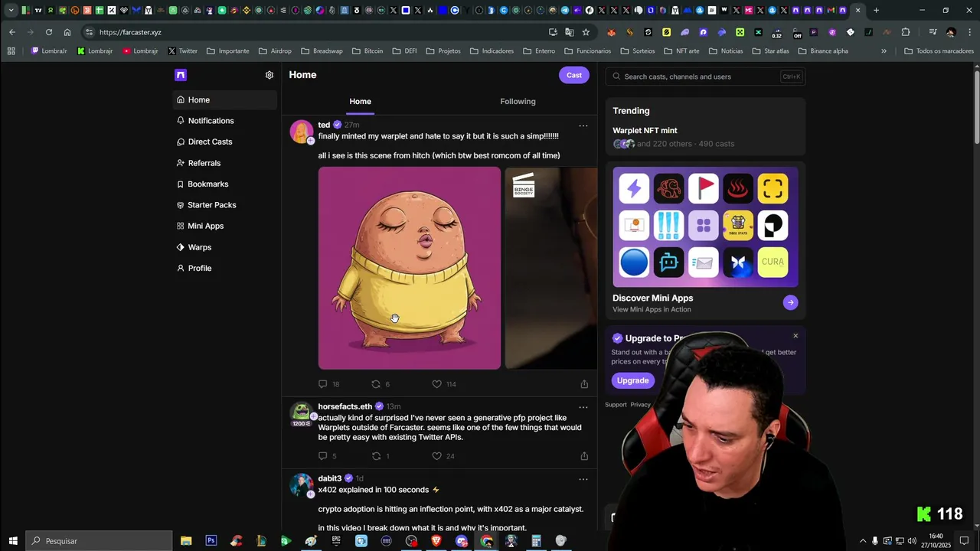Open horsefacts.eth profile name link

click(x=345, y=406)
